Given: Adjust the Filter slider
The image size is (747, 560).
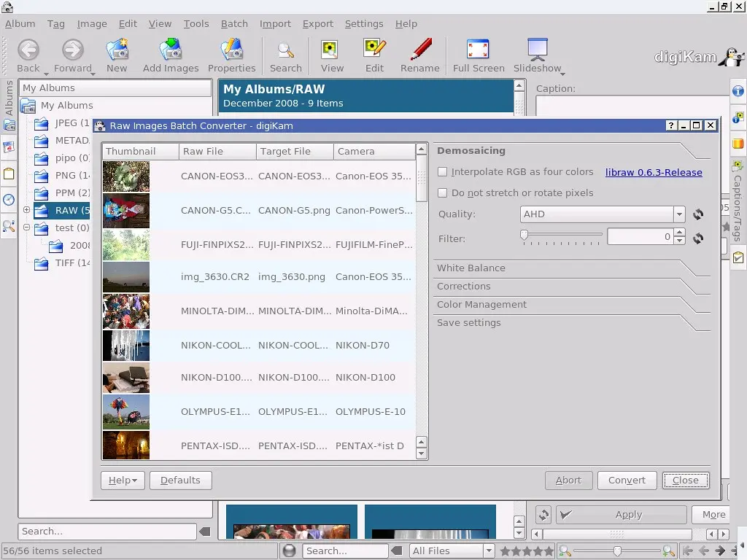Looking at the screenshot, I should [523, 235].
